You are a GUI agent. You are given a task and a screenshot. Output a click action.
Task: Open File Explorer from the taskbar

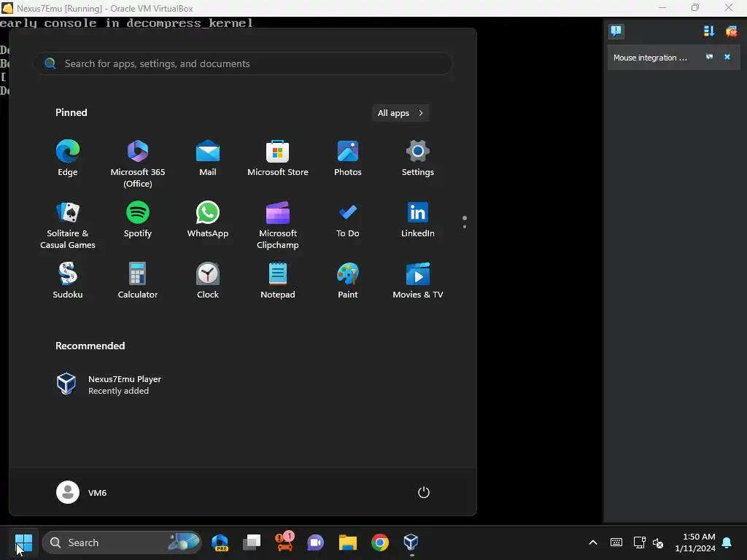click(x=348, y=542)
